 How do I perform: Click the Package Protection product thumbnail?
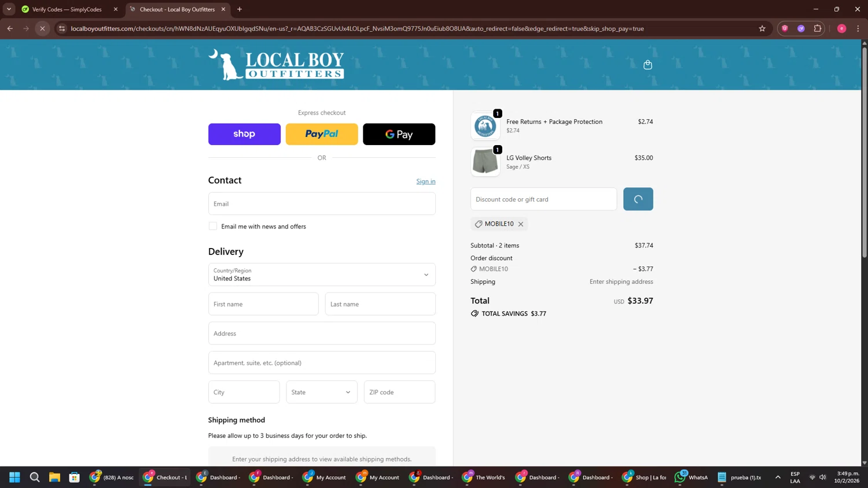(485, 125)
